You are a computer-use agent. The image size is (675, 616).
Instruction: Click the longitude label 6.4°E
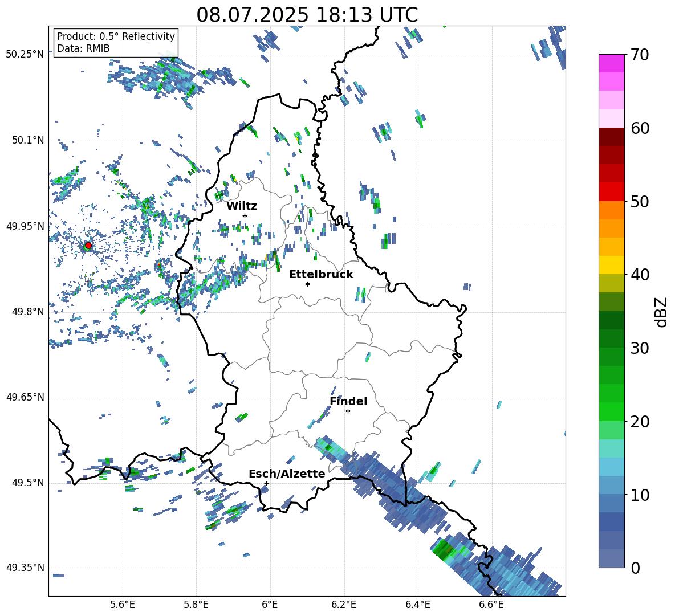click(417, 605)
